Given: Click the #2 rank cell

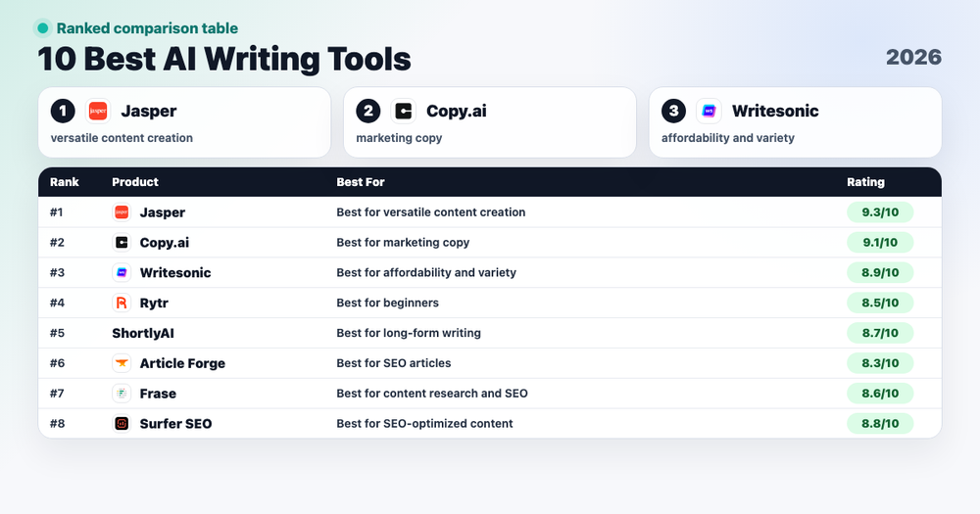Looking at the screenshot, I should 57,243.
